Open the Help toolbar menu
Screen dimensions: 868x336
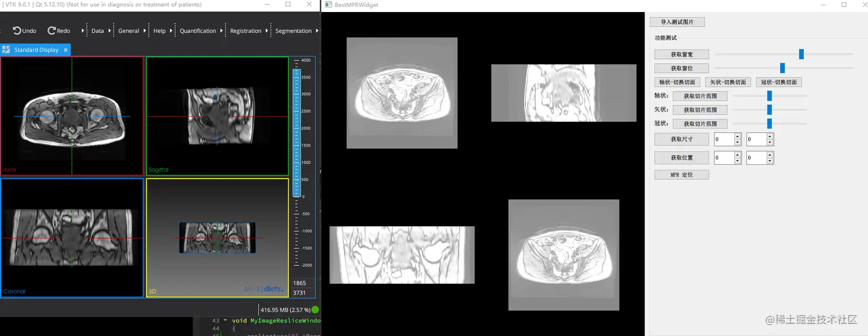coord(160,31)
